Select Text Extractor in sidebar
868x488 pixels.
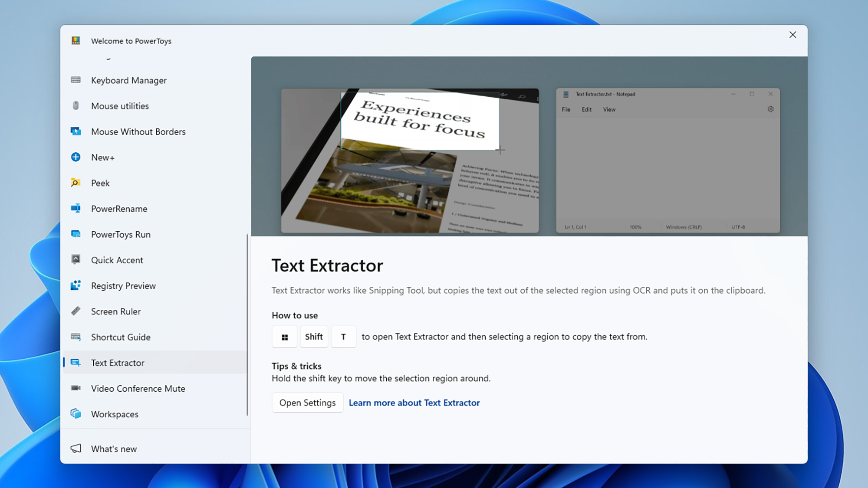point(118,362)
